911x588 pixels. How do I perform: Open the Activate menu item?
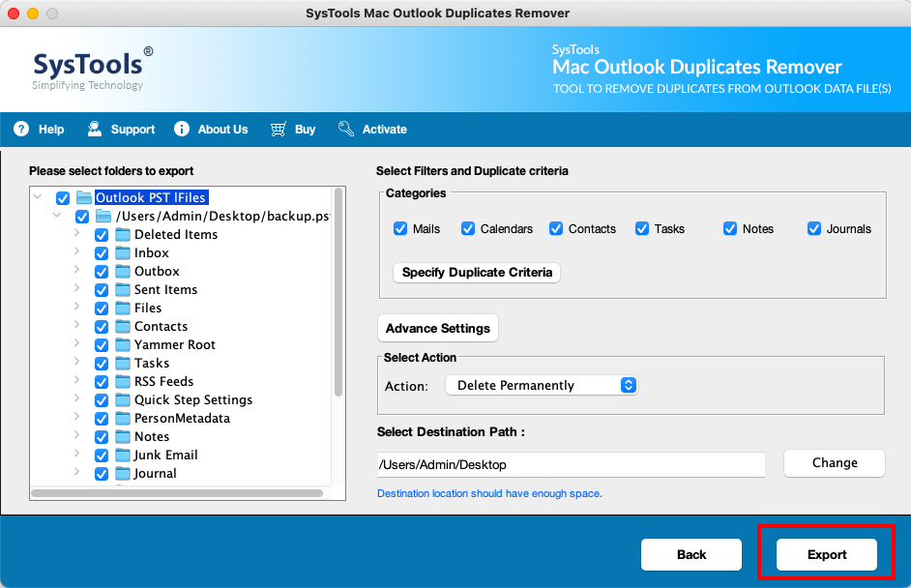(x=372, y=129)
